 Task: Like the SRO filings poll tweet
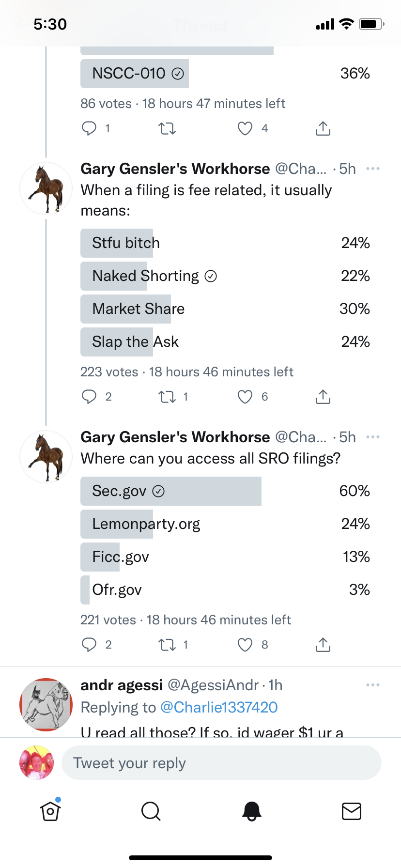(245, 645)
